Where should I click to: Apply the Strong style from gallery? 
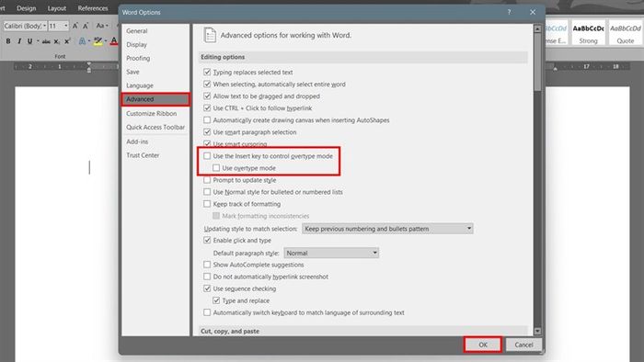pyautogui.click(x=588, y=33)
